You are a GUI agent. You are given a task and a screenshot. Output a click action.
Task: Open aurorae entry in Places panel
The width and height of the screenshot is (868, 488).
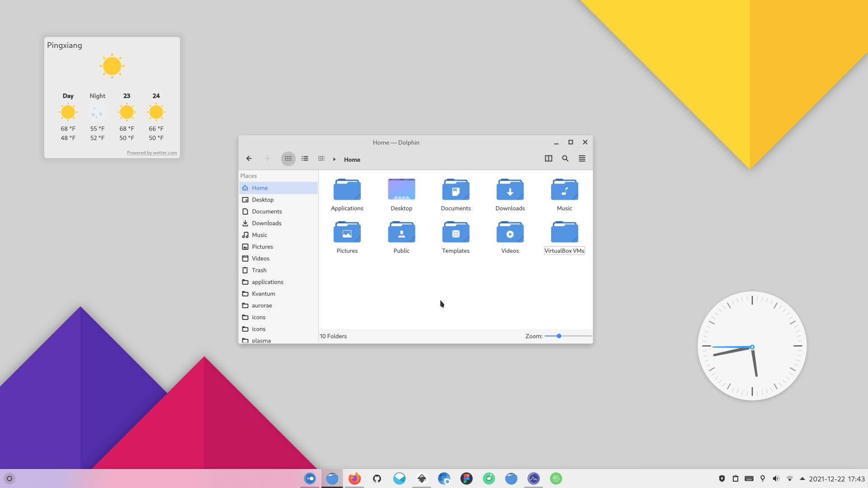tap(278, 305)
